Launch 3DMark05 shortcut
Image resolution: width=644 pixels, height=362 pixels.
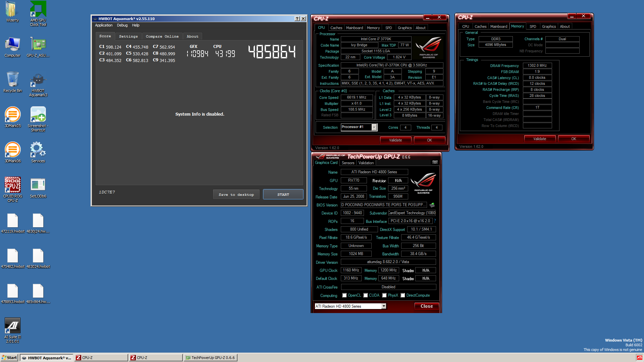(12, 117)
